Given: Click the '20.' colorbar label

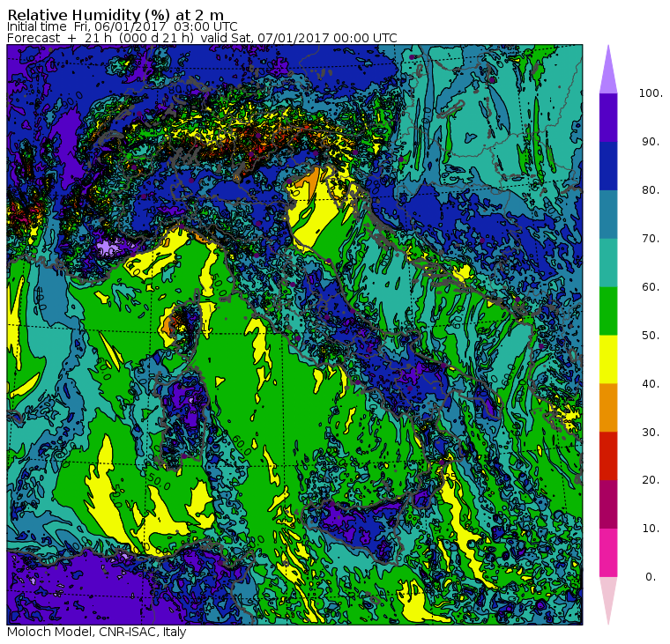Looking at the screenshot, I should coord(651,480).
